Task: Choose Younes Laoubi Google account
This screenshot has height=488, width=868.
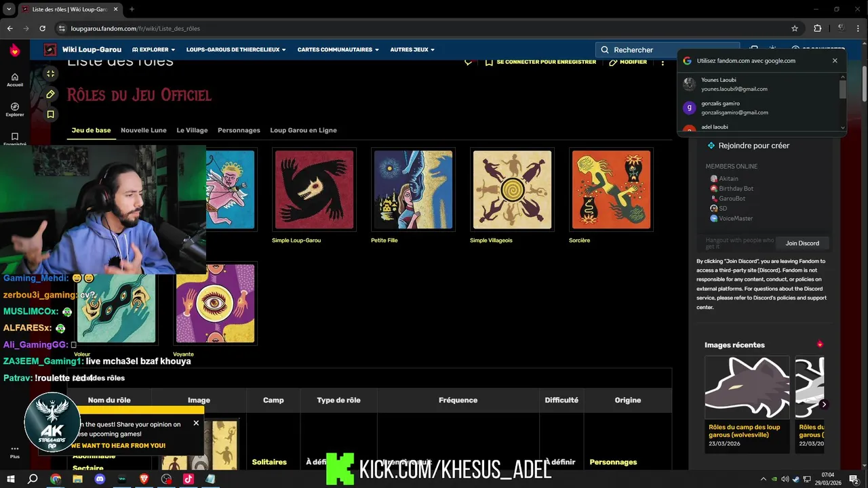Action: pos(758,84)
